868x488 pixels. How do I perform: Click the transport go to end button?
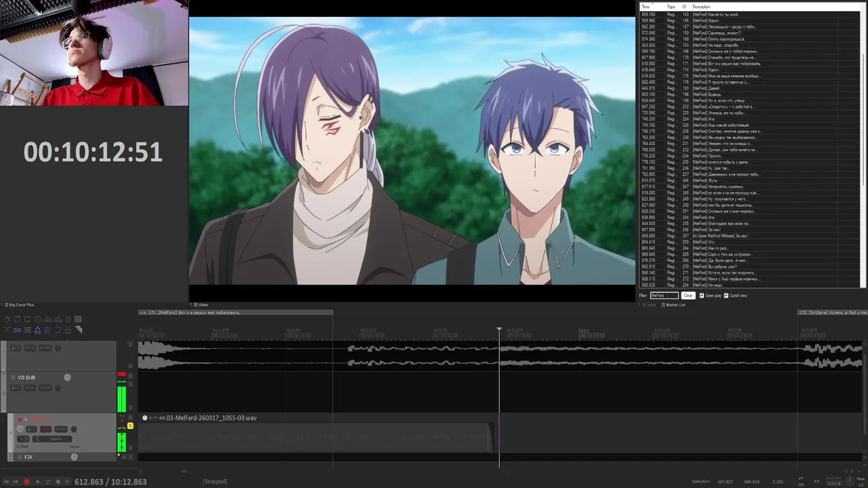pyautogui.click(x=16, y=482)
